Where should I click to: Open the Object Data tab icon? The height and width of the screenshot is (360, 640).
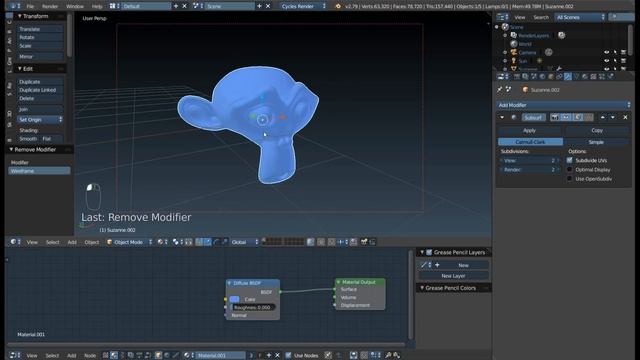(576, 77)
